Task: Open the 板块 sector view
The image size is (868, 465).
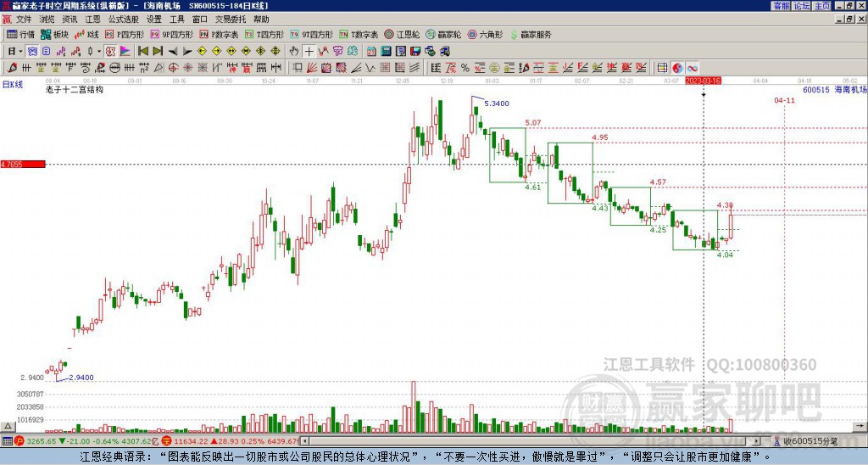Action: (x=54, y=34)
